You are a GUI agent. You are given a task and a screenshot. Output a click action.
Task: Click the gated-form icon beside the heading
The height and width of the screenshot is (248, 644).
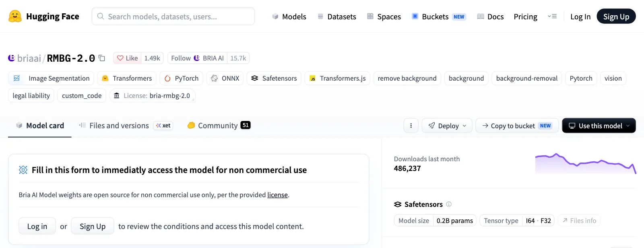click(x=23, y=170)
